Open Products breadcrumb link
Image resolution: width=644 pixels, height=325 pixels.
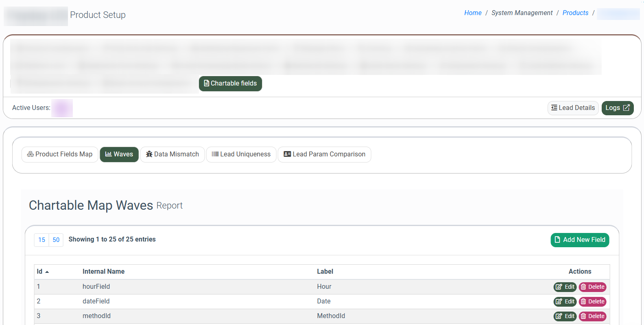click(575, 13)
